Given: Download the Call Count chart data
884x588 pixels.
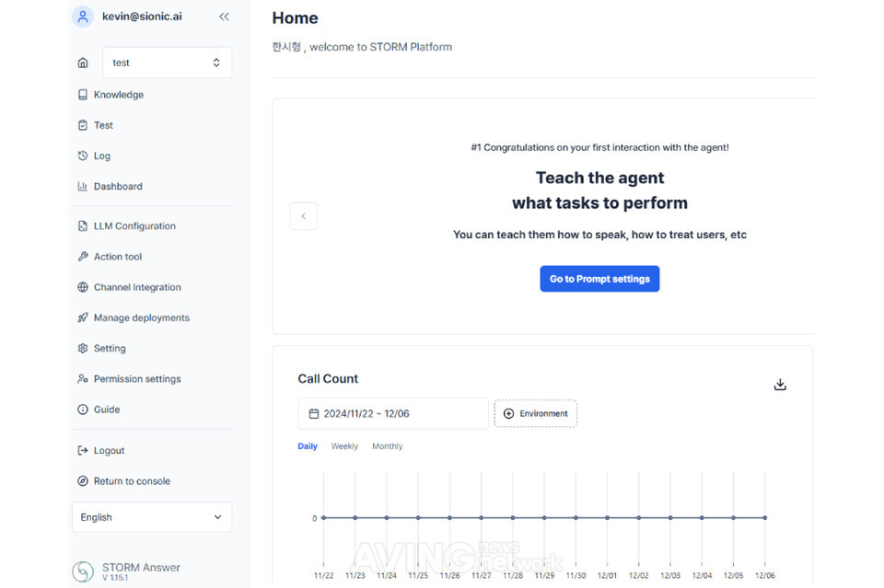Looking at the screenshot, I should point(780,385).
